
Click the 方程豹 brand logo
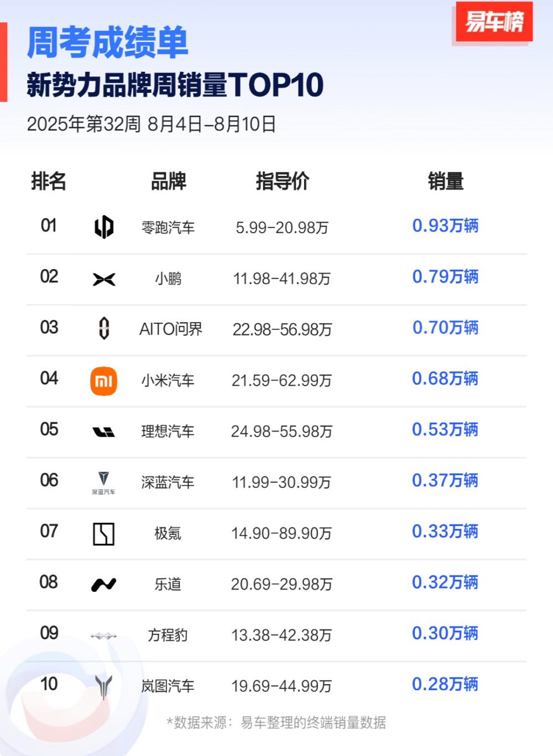point(103,636)
